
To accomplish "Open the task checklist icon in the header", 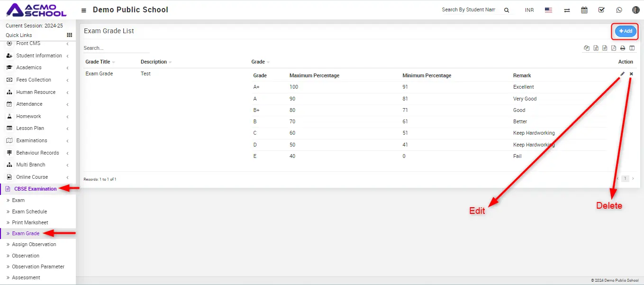I will click(x=601, y=10).
